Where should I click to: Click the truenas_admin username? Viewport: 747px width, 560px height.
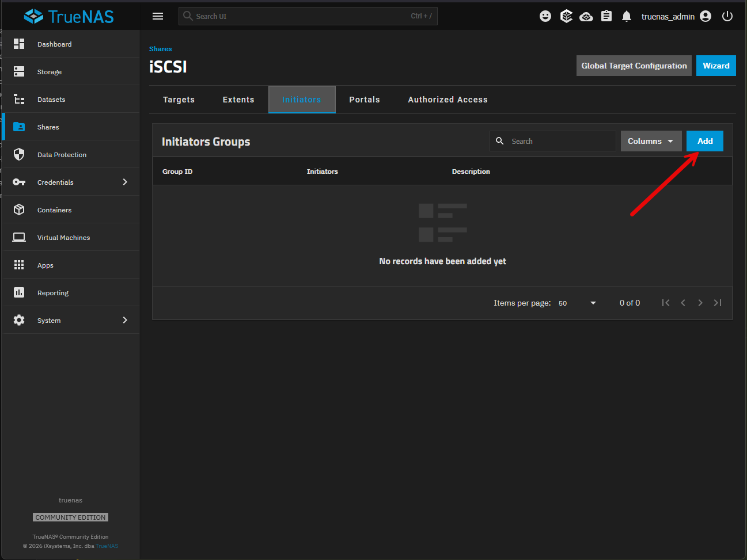pos(668,17)
